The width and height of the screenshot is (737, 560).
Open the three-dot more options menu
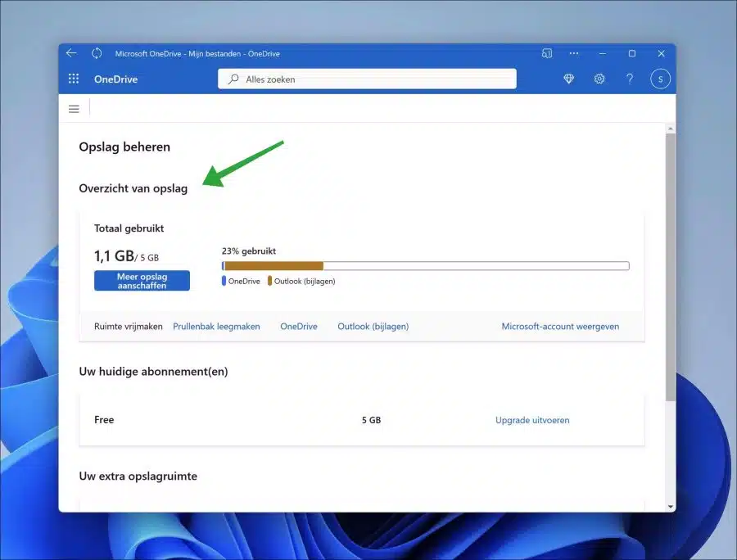[x=574, y=53]
